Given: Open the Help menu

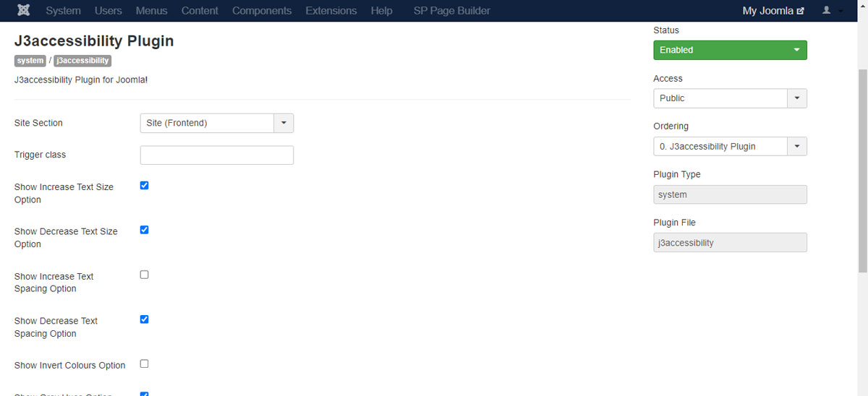Looking at the screenshot, I should (x=381, y=11).
